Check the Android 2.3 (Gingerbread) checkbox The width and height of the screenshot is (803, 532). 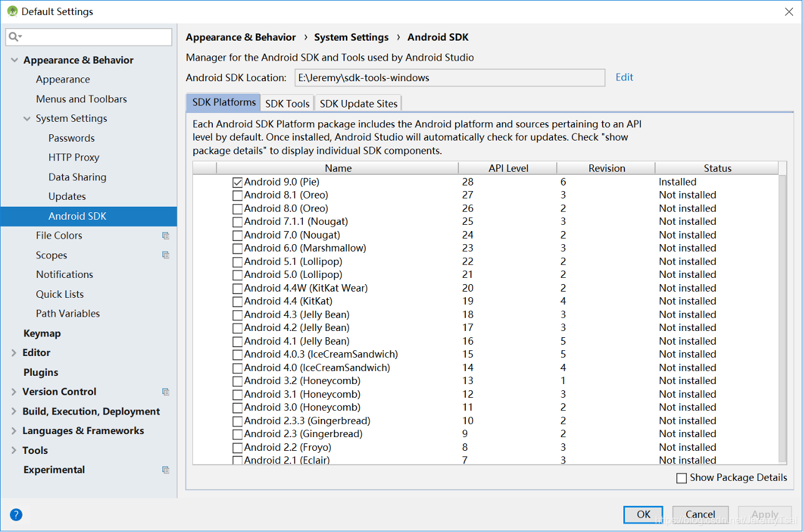(237, 434)
